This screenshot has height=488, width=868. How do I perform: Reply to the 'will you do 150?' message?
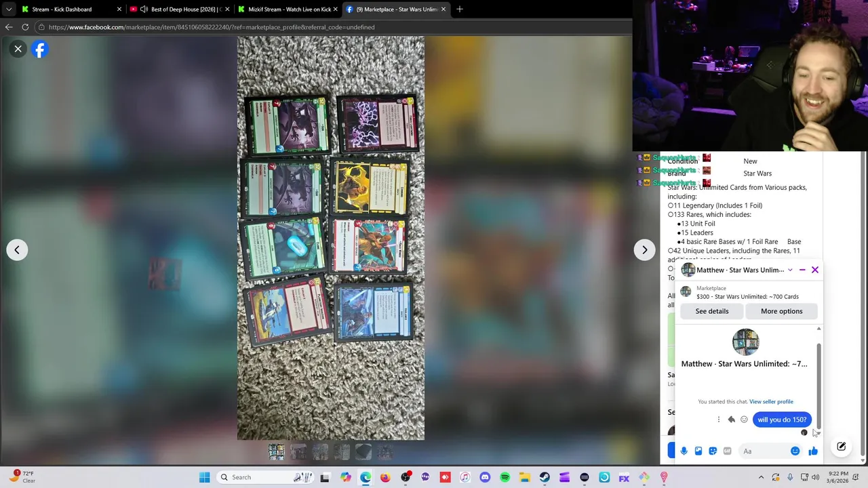click(x=731, y=420)
